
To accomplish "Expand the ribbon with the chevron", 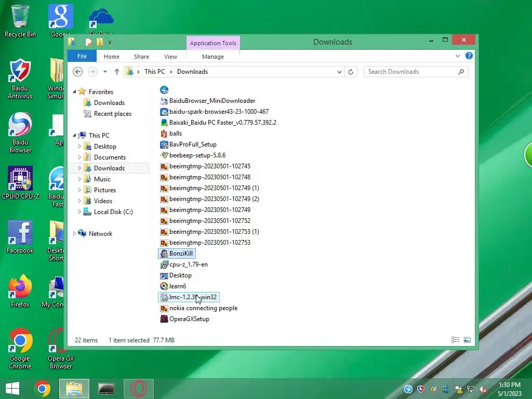I will click(x=458, y=56).
